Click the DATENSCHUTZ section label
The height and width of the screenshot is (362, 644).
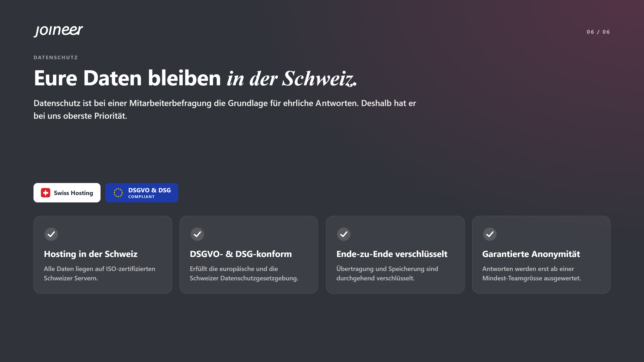coord(56,57)
